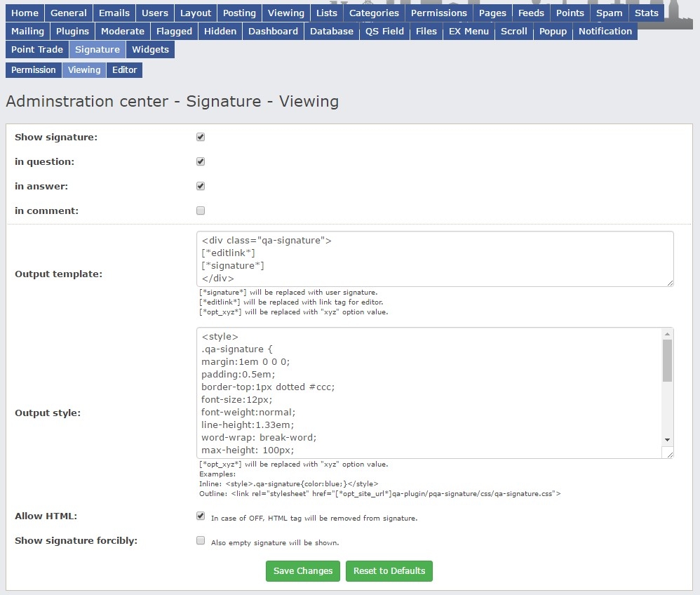Go to the Widgets admin tab
Image resolution: width=700 pixels, height=595 pixels.
(150, 50)
